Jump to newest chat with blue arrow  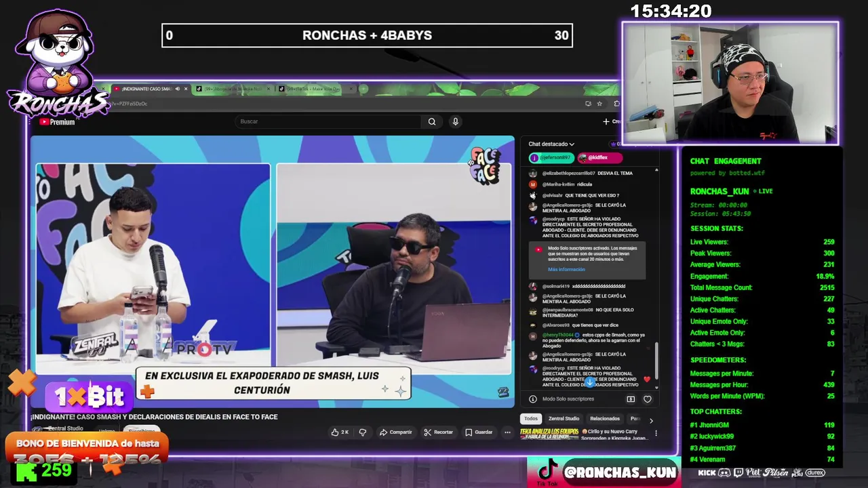[x=589, y=382]
